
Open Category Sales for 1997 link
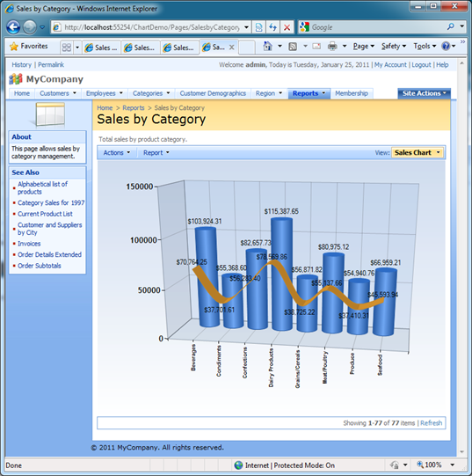coord(51,202)
